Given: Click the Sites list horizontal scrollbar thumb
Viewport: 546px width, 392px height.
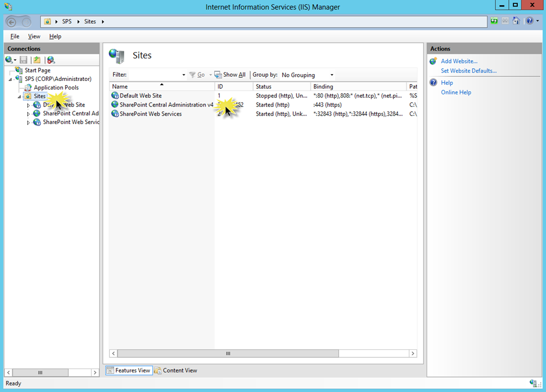Looking at the screenshot, I should point(228,354).
